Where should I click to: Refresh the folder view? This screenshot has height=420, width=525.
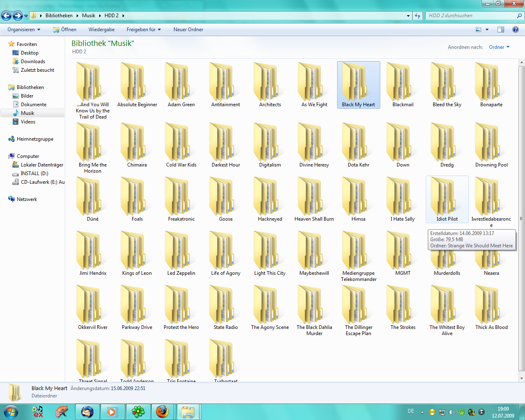point(418,16)
